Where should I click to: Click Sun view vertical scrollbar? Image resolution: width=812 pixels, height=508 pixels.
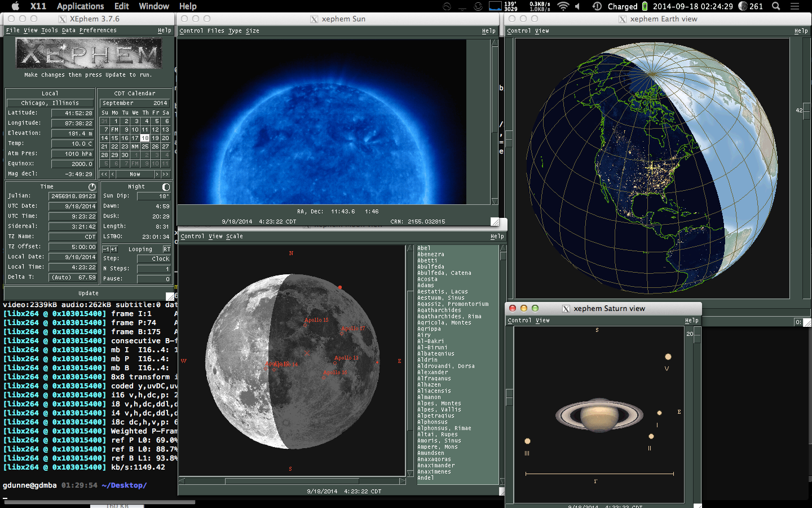(495, 122)
